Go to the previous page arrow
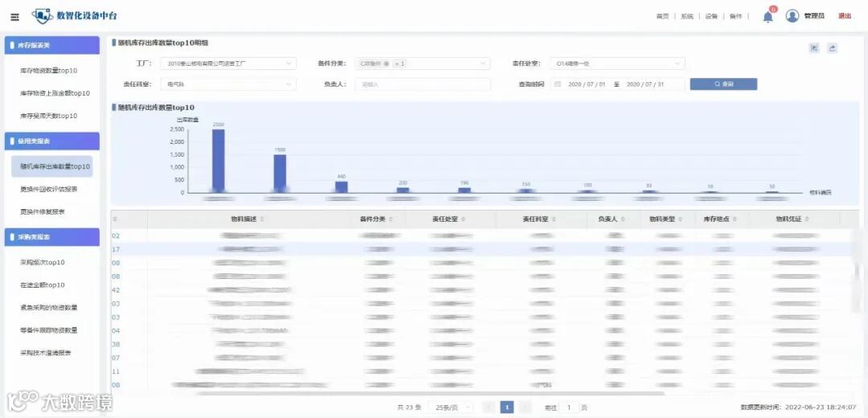This screenshot has width=868, height=418. (489, 408)
